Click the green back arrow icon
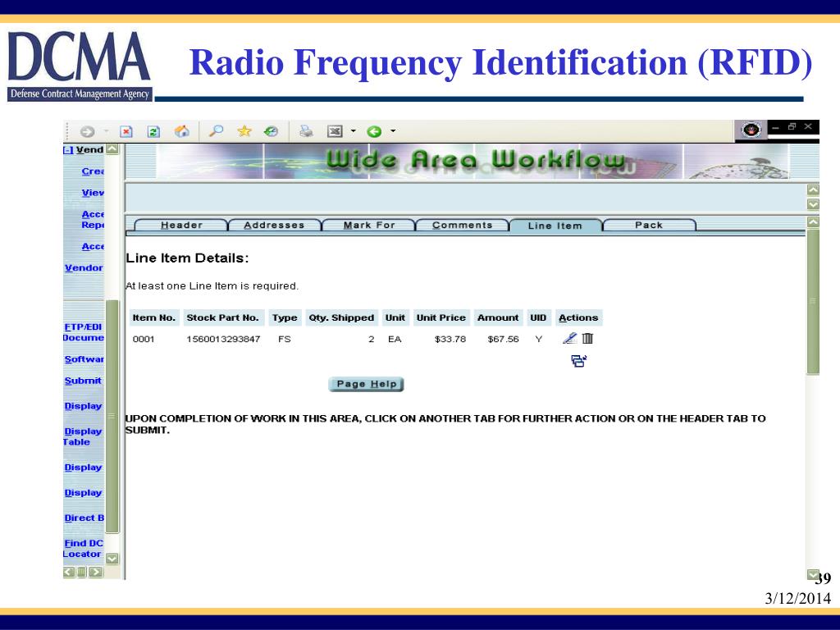The image size is (840, 630). pyautogui.click(x=374, y=131)
